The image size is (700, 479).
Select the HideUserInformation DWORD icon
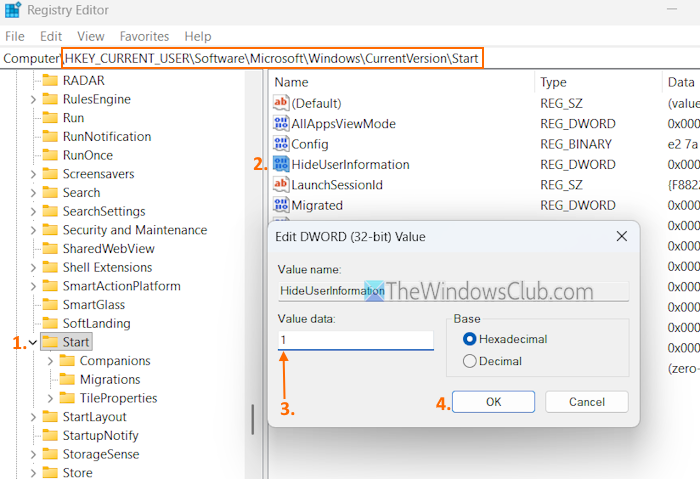(x=281, y=164)
